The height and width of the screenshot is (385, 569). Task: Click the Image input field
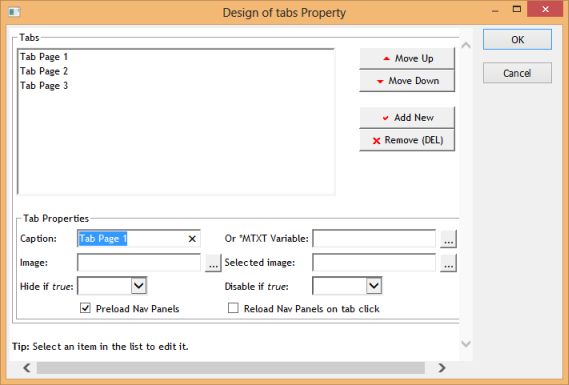[x=139, y=262]
